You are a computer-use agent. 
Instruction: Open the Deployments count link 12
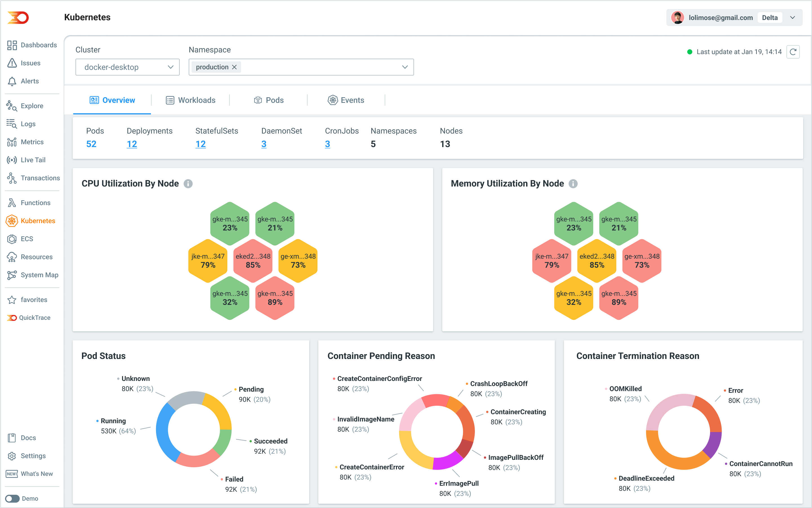(132, 144)
